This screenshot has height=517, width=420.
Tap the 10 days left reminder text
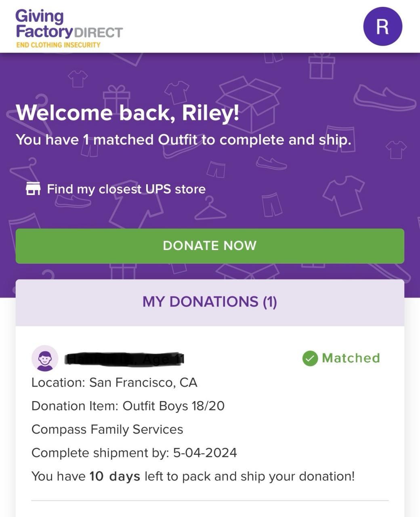coord(193,476)
